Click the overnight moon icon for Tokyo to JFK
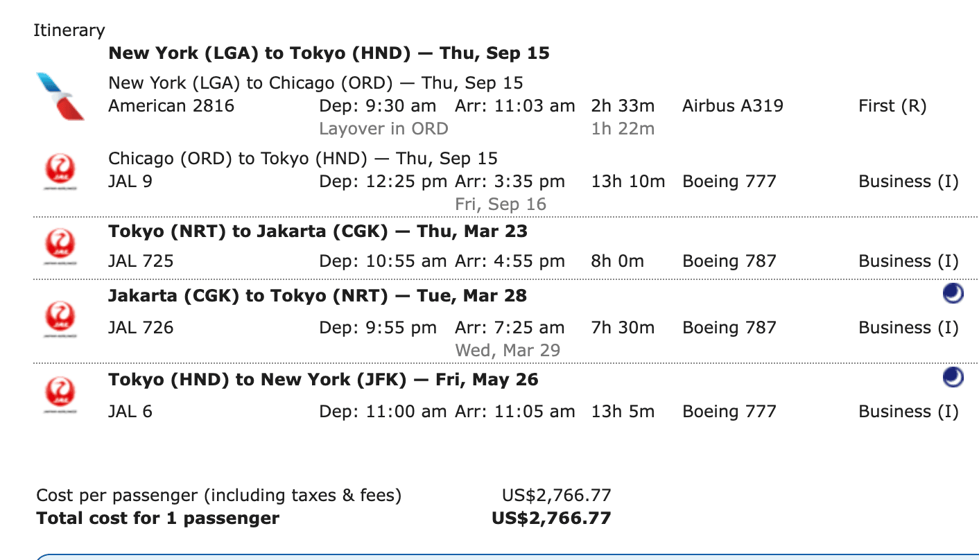 click(953, 378)
